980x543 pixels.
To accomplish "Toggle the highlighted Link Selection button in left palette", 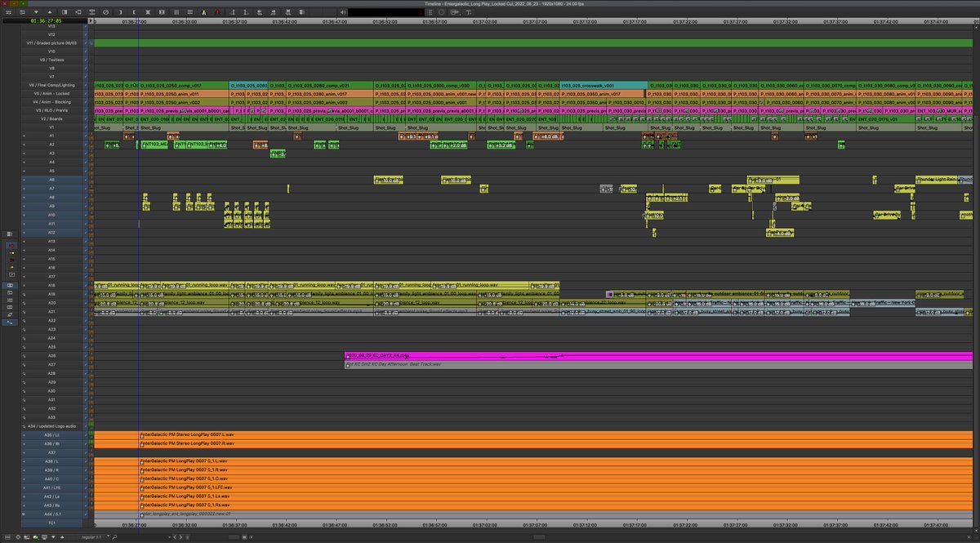I will pyautogui.click(x=10, y=285).
